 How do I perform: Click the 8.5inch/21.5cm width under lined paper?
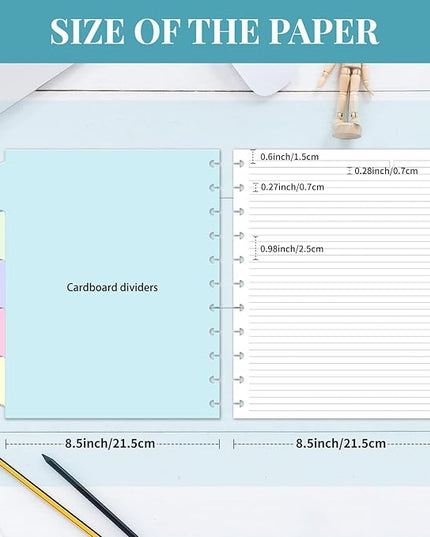tap(341, 444)
